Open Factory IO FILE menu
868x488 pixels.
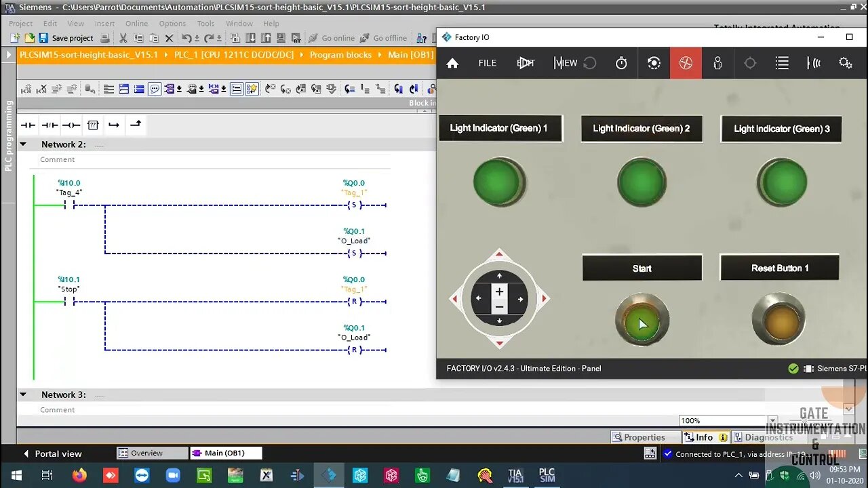pos(488,63)
